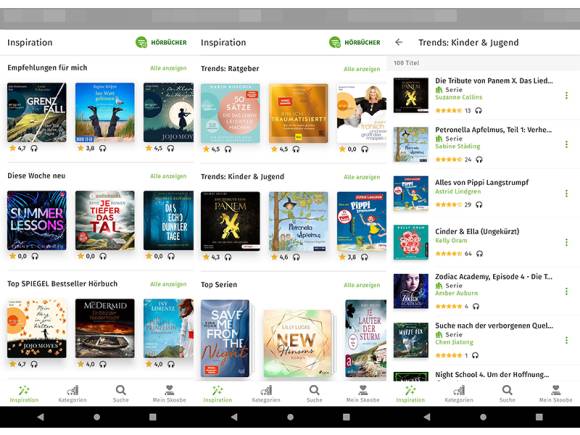Viewport: 580px width, 435px height.
Task: Show all Top Serien titles
Action: (x=362, y=285)
